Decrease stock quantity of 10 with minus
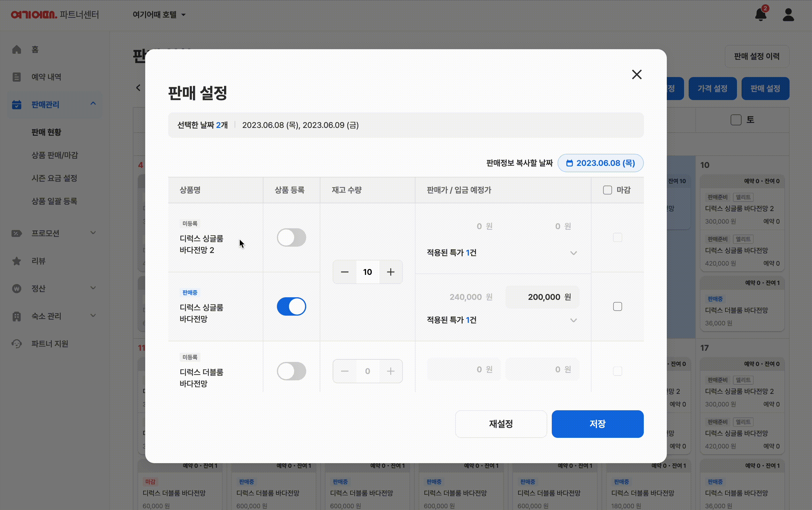 coord(345,272)
